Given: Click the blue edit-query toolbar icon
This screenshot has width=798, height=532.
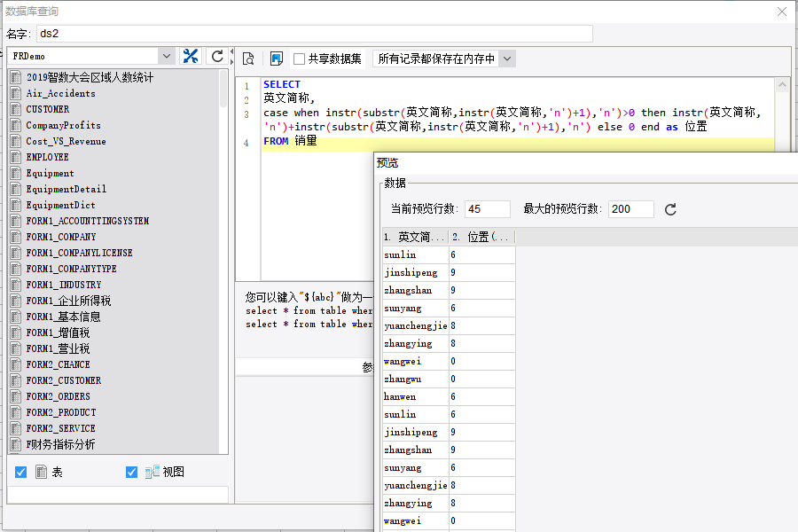Looking at the screenshot, I should (x=276, y=59).
